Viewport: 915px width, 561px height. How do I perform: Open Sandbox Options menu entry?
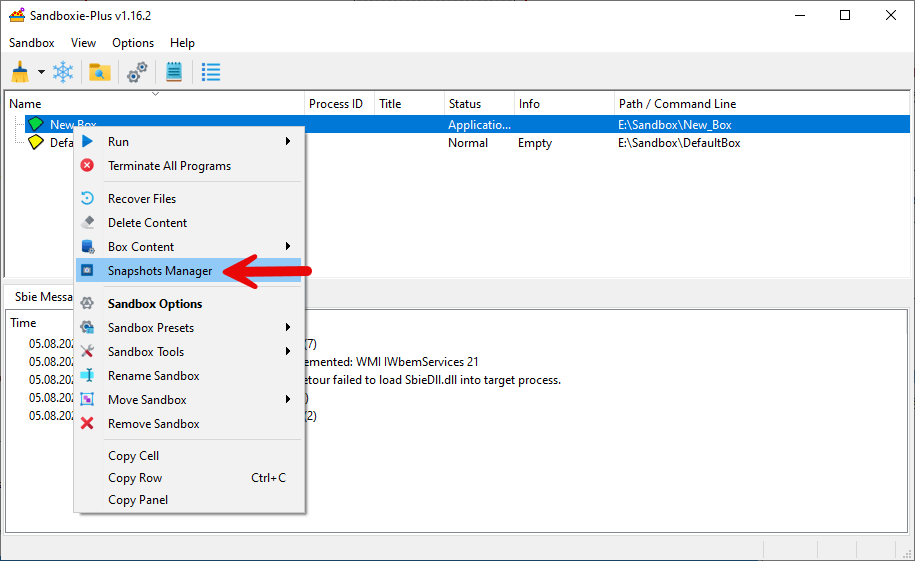pyautogui.click(x=188, y=304)
